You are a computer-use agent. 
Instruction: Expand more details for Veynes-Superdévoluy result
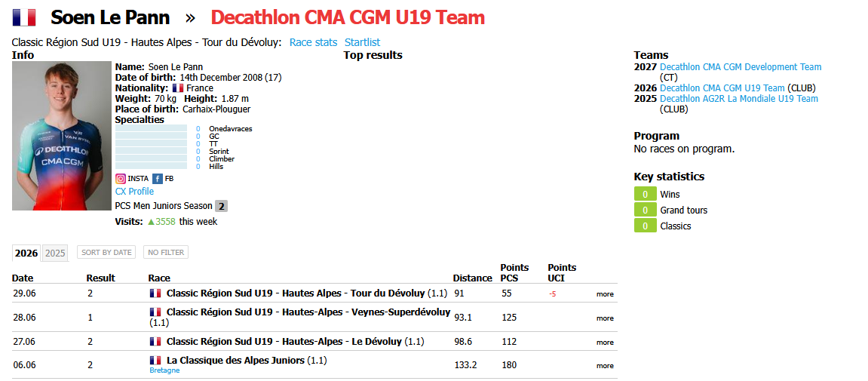click(x=605, y=318)
